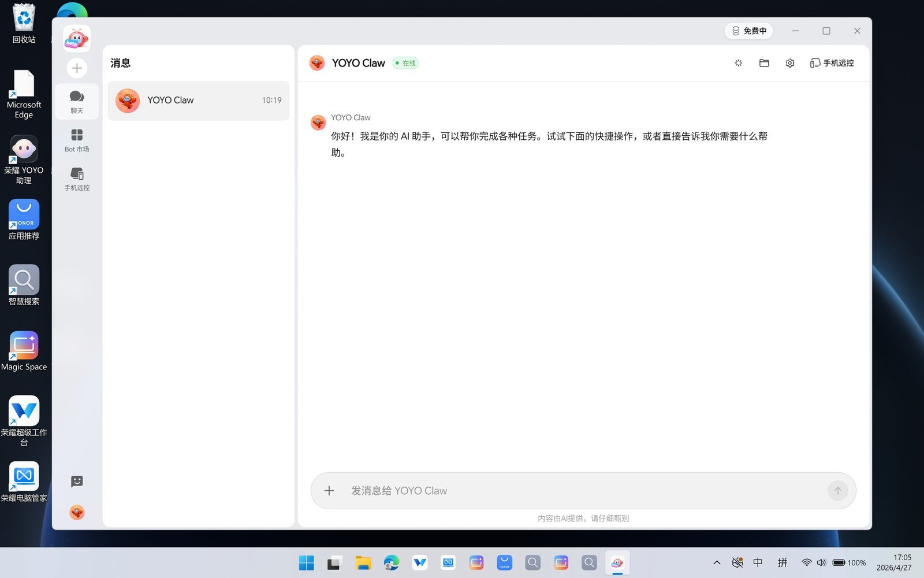This screenshot has height=578, width=924.
Task: Click the 拼 input mode indicator
Action: (x=783, y=562)
